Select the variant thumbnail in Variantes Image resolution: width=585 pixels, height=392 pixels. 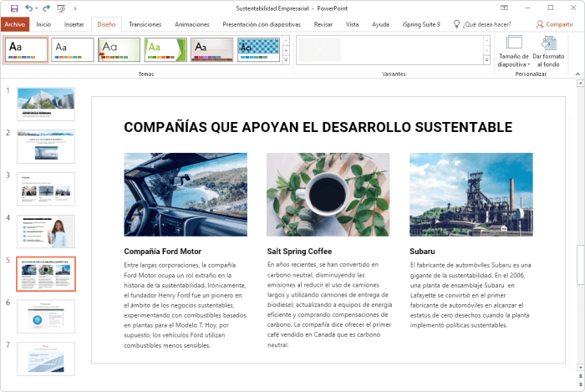pos(320,49)
